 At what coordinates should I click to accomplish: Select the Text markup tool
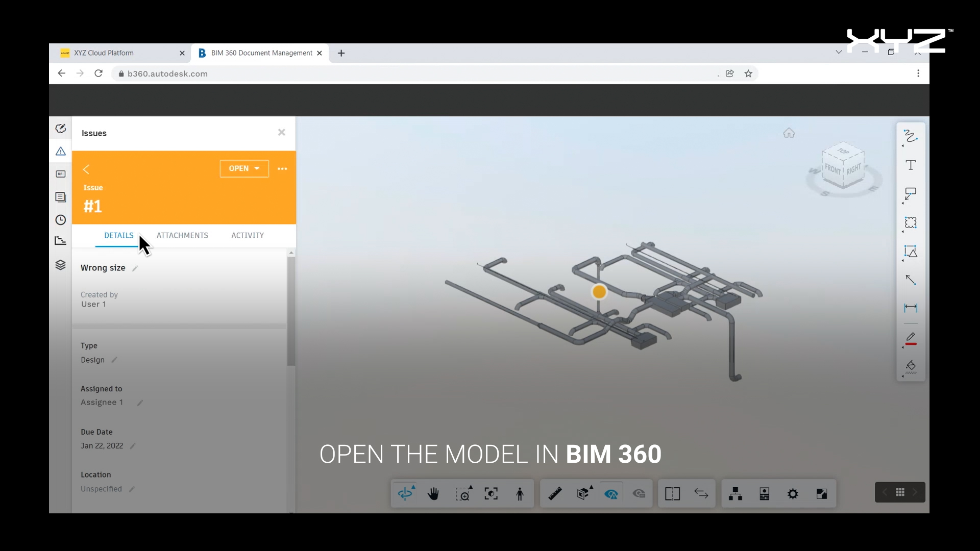click(x=911, y=165)
